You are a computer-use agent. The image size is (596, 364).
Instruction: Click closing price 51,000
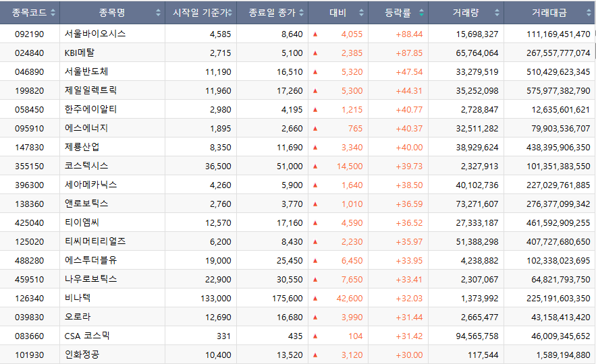click(x=290, y=166)
